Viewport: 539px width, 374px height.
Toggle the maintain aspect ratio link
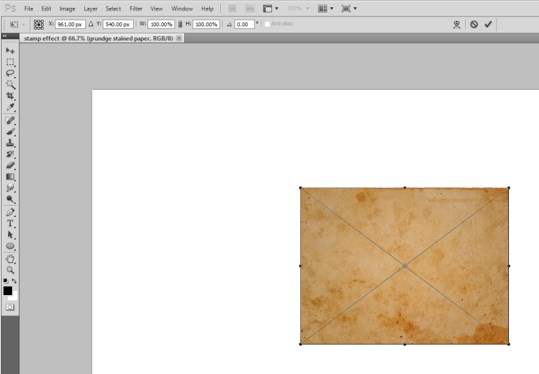pos(180,24)
